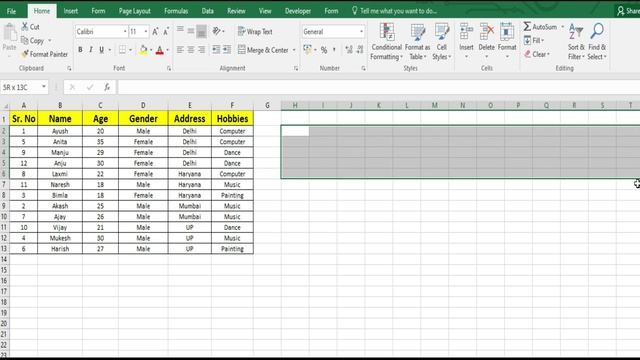Open the font size dropdown
640x360 pixels.
click(x=146, y=31)
